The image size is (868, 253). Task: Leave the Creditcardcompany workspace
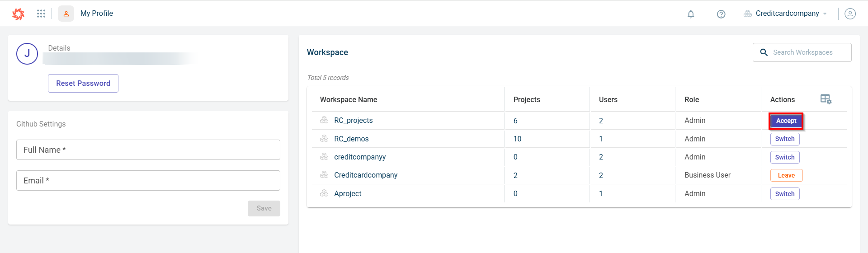coord(786,175)
